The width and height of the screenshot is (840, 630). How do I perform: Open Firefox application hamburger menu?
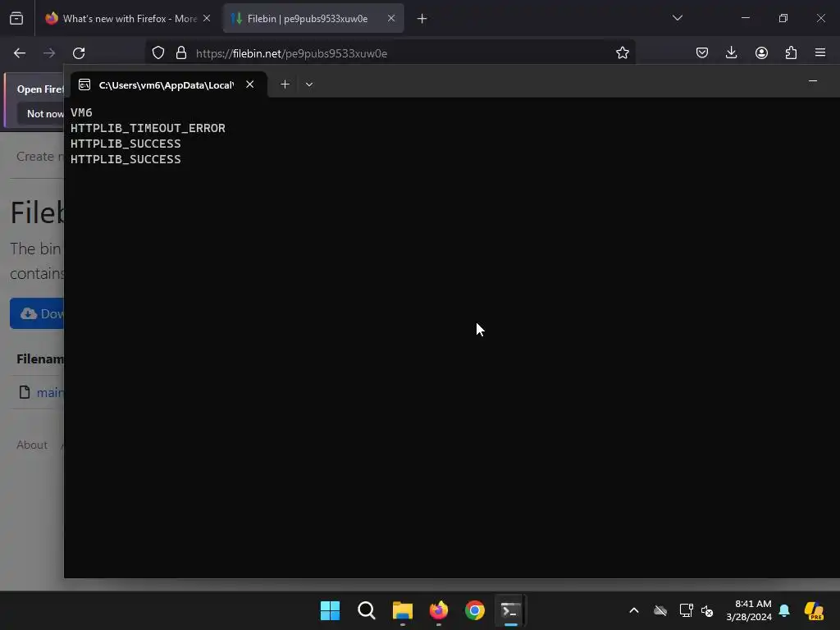(820, 52)
